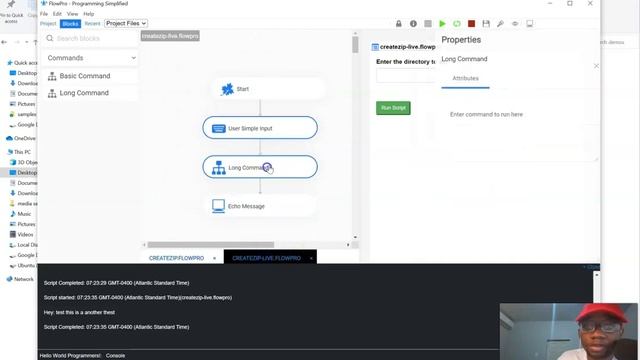Collapse the Commands category chevron

click(x=133, y=58)
